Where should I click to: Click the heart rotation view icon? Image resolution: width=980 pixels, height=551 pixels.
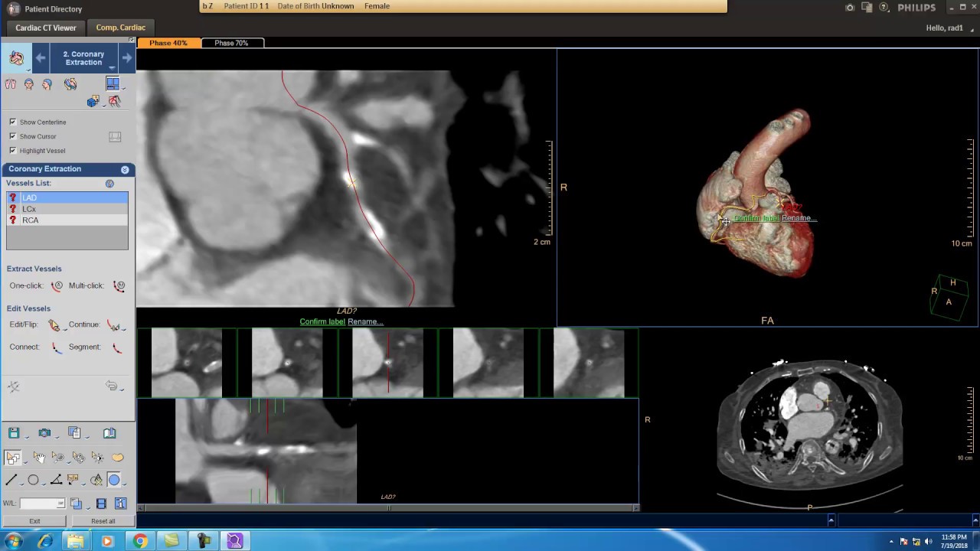[x=70, y=83]
